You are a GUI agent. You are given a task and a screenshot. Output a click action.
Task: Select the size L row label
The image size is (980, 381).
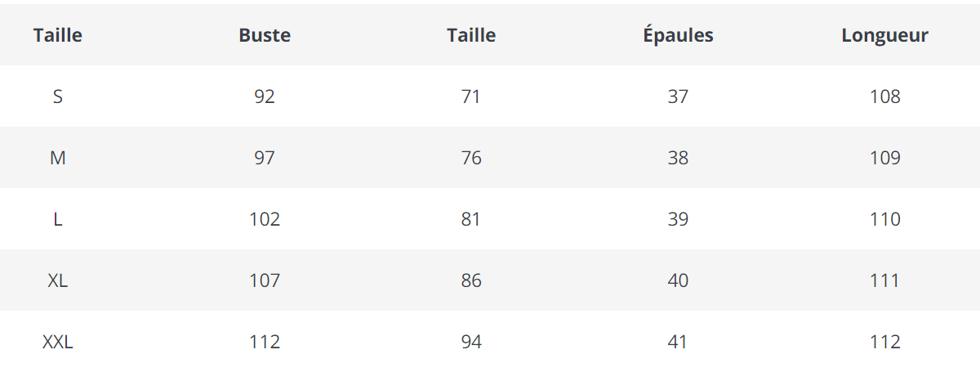[58, 219]
